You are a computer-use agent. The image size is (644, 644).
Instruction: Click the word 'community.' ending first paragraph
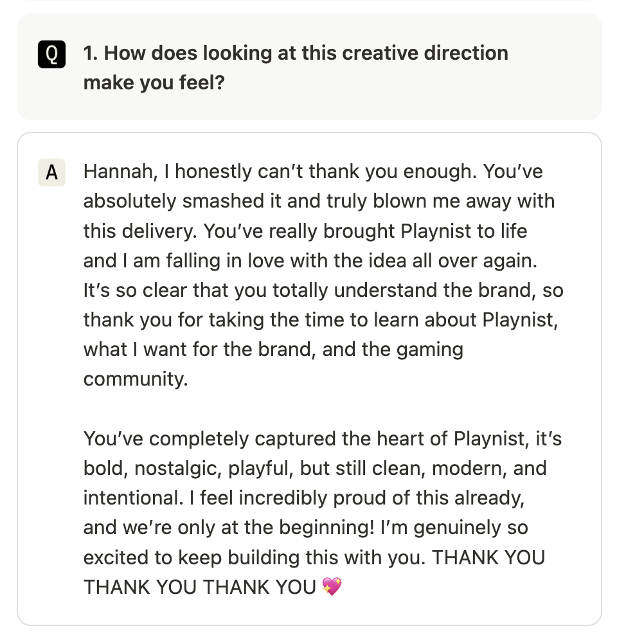tap(136, 379)
